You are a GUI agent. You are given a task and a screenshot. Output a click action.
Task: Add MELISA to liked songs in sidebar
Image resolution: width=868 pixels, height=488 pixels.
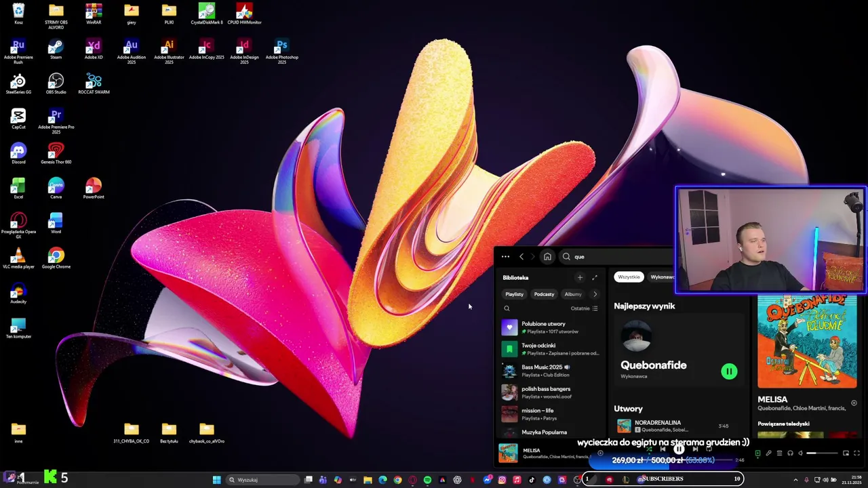(854, 403)
